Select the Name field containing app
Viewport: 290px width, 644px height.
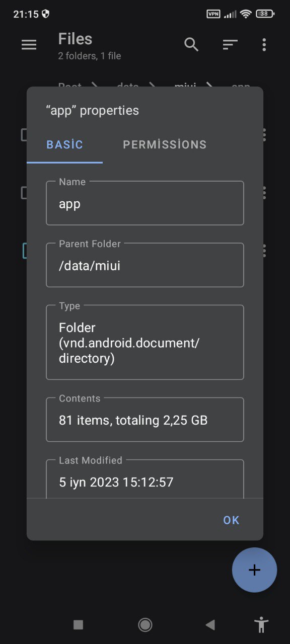pyautogui.click(x=145, y=203)
